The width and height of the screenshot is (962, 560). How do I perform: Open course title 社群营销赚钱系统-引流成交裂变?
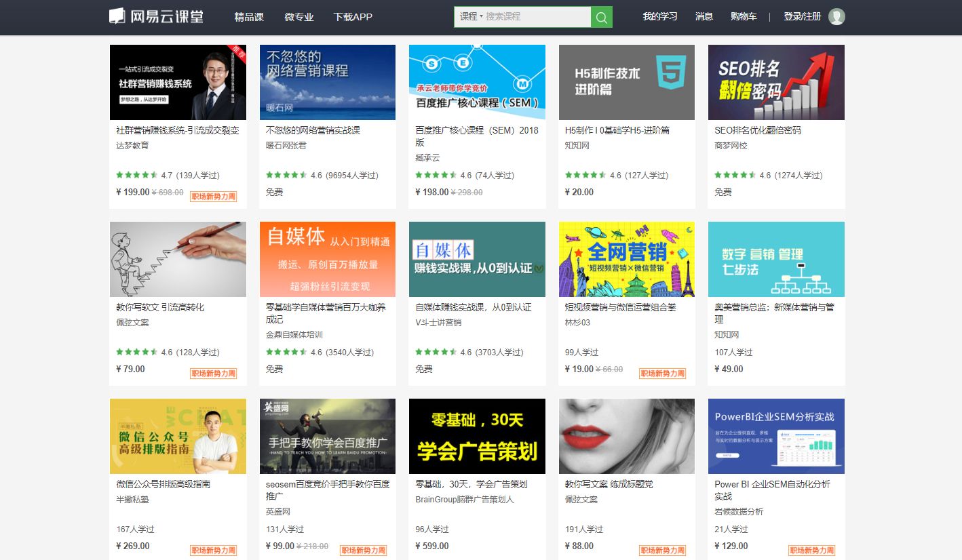178,130
